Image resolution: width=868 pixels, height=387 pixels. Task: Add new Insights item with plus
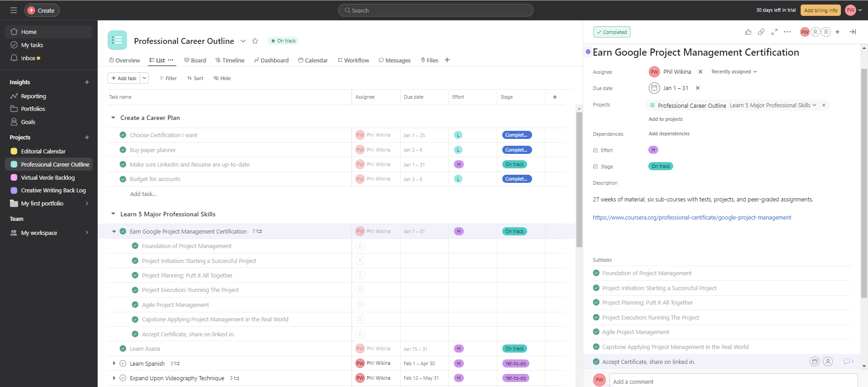[87, 82]
